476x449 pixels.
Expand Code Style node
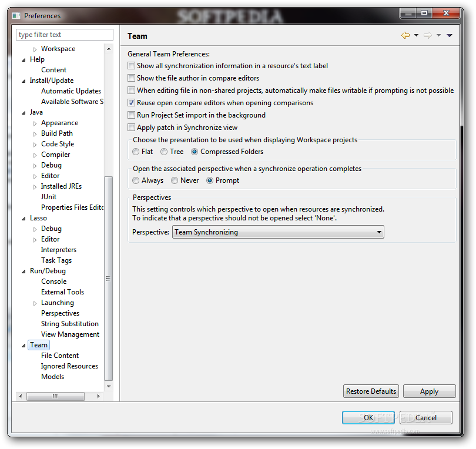[x=35, y=145]
